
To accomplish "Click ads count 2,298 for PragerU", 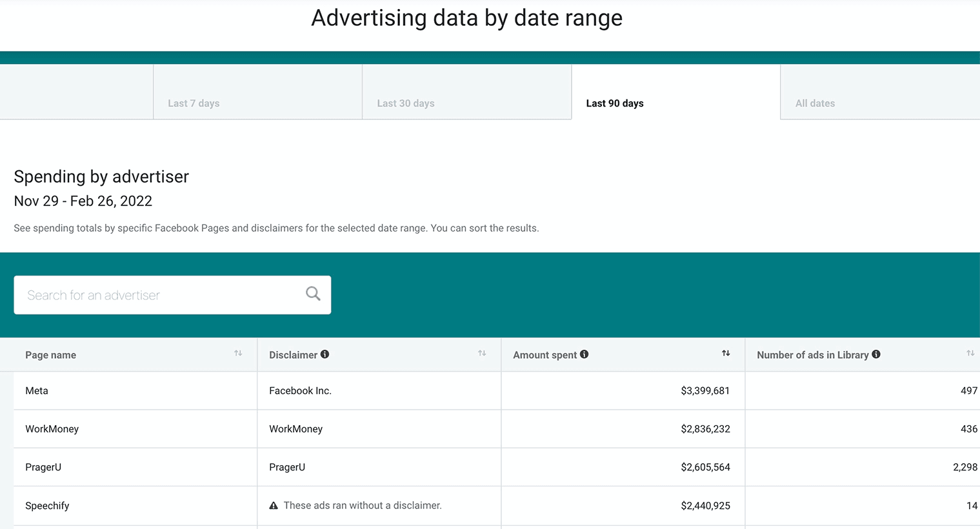I will 965,467.
